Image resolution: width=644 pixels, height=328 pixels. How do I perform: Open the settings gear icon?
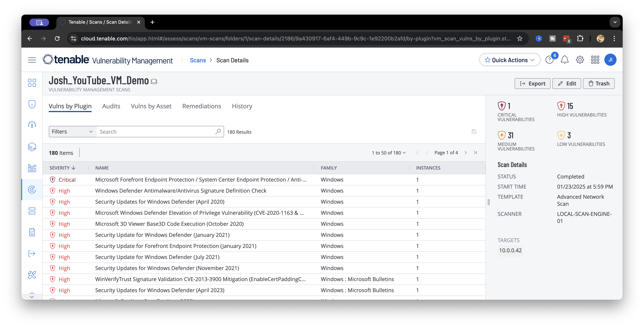pyautogui.click(x=580, y=60)
